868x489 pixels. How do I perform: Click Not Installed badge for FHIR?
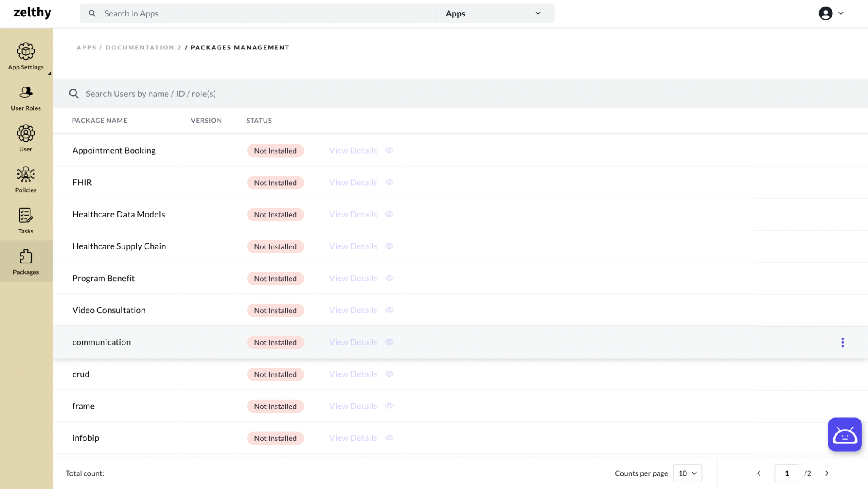pyautogui.click(x=275, y=183)
